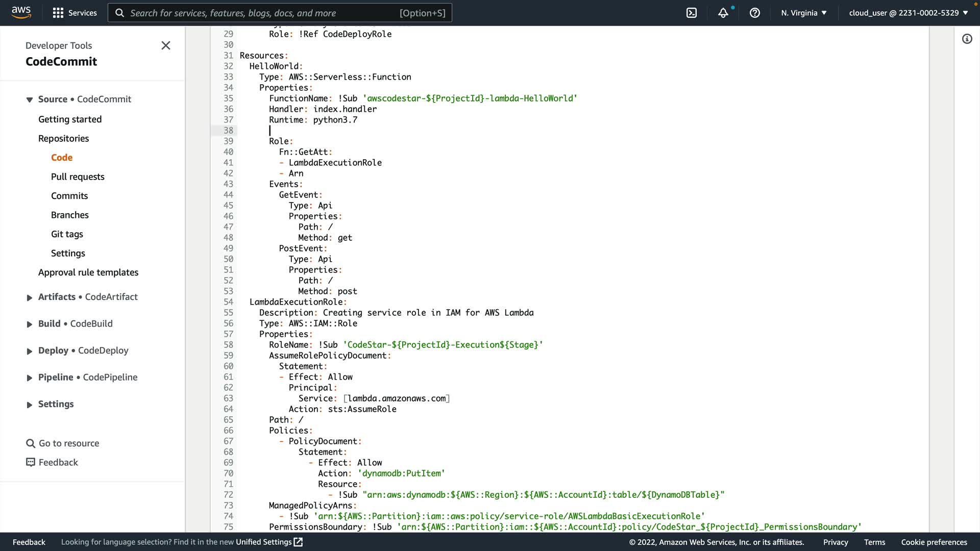Expand the Pipeline CodePipeline section
The image size is (980, 551).
coord(30,378)
